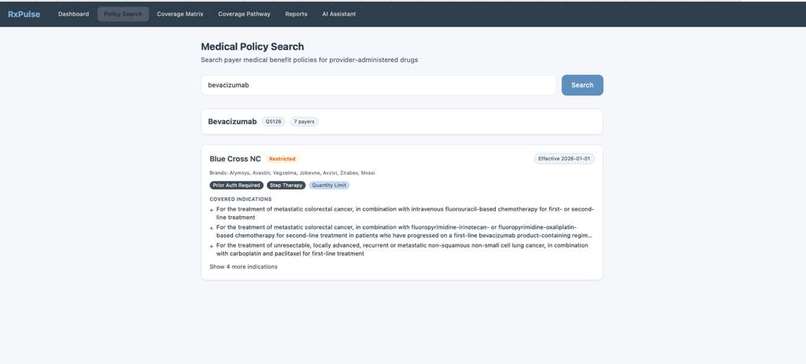Go to Coverage Pathway
Viewport: 806px width, 364px height.
[244, 14]
